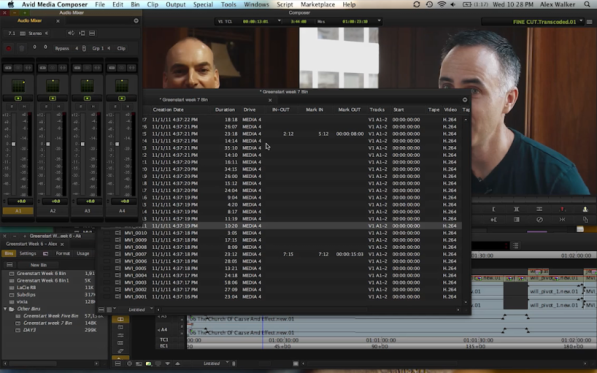Open the Greenstart week 7 Bin in project list

pos(48,323)
